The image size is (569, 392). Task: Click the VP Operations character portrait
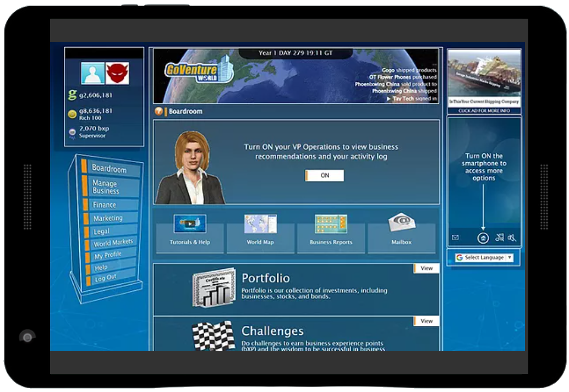tap(189, 167)
